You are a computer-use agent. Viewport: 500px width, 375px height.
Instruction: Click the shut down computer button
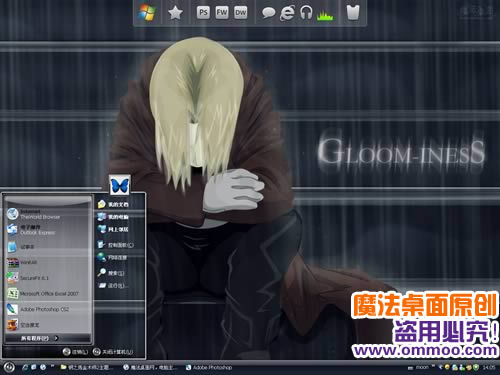point(113,352)
